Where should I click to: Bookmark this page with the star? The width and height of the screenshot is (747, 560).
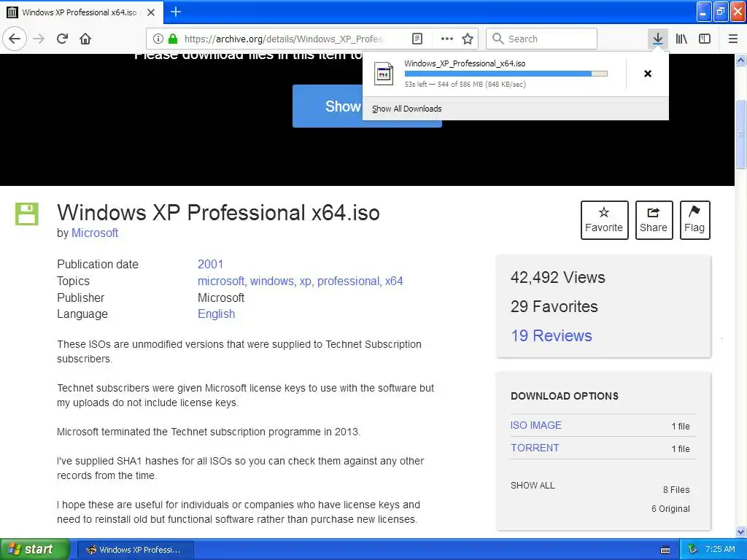coord(468,39)
